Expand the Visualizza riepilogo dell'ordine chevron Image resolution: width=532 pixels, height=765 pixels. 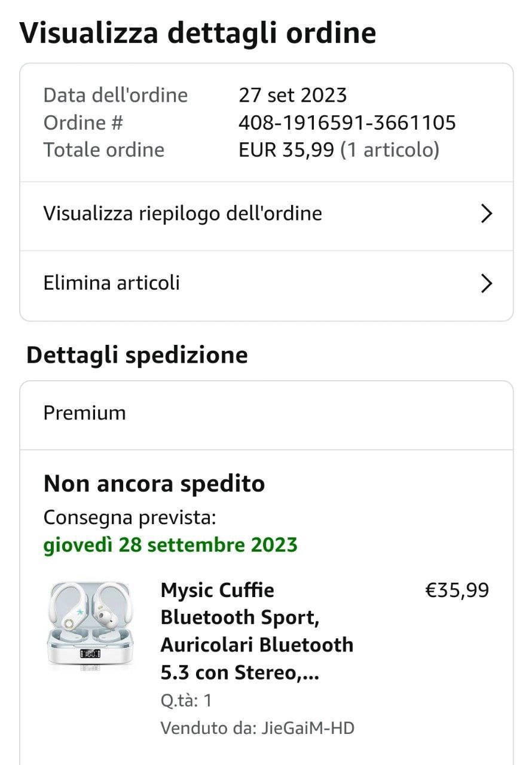click(487, 214)
